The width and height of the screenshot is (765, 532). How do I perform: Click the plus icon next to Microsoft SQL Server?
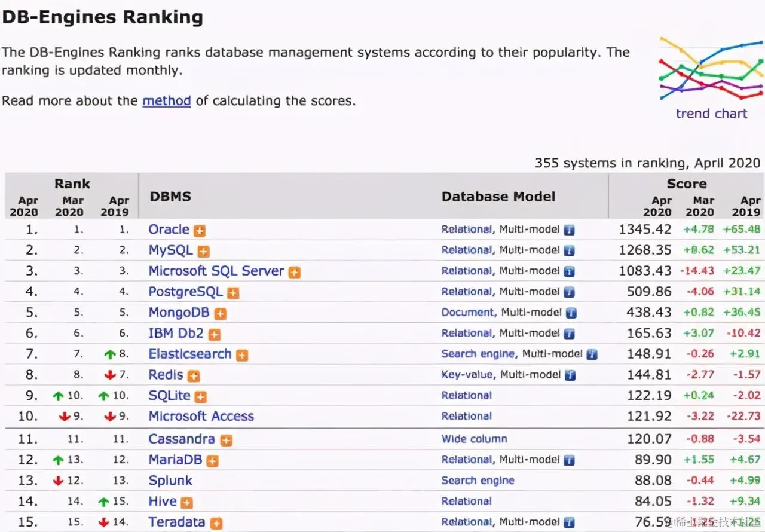[x=295, y=273]
